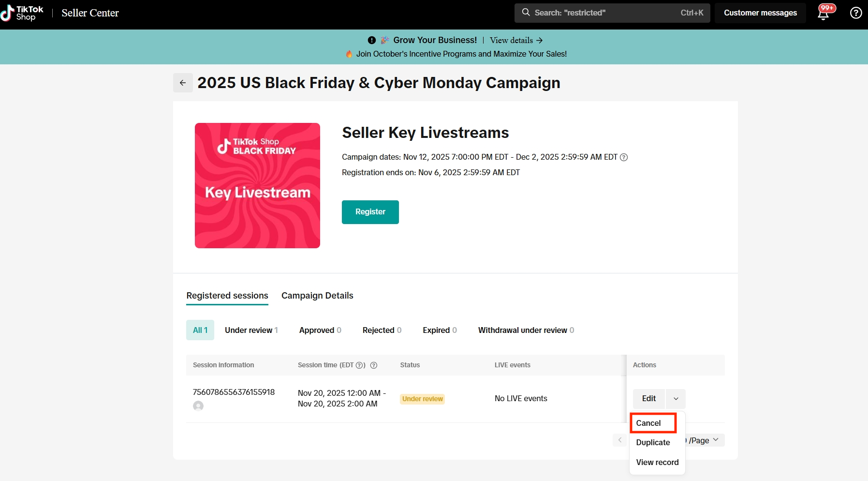Screen dimensions: 868x481
Task: Open the Key Livestream campaign thumbnail
Action: click(257, 186)
